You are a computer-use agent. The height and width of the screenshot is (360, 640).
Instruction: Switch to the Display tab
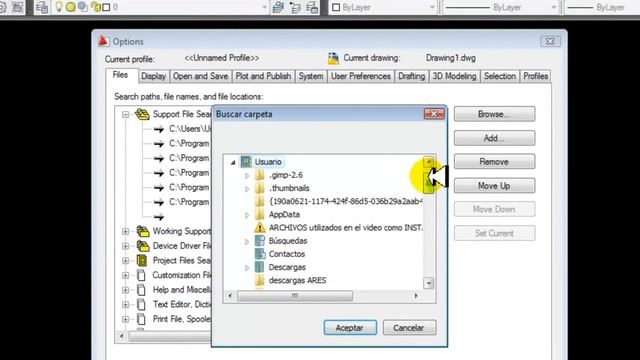click(153, 76)
